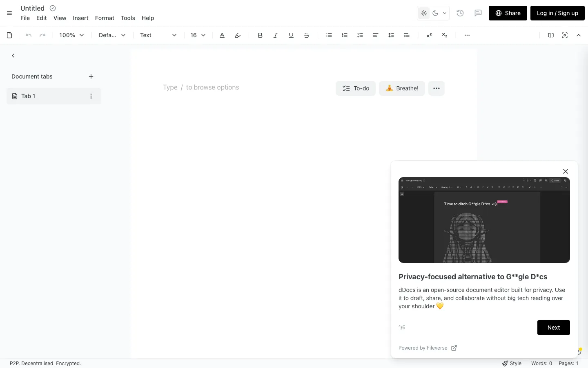Click Log in / Sign up
Screen dimensions: 588x368
[557, 13]
